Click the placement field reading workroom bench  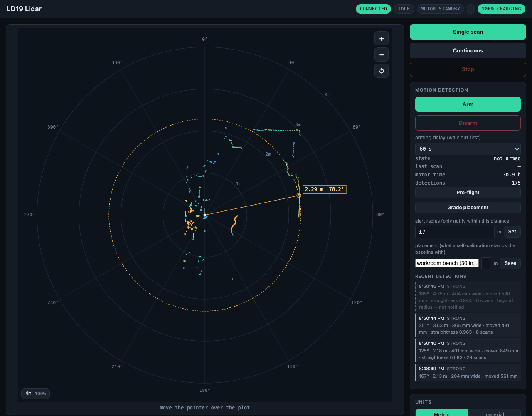(447, 263)
